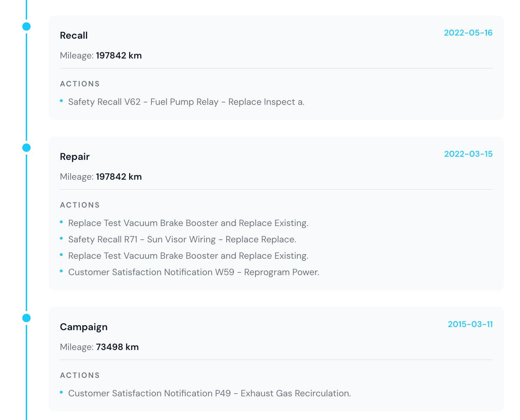Select the Campaign card title
This screenshot has height=420, width=520.
pyautogui.click(x=84, y=327)
